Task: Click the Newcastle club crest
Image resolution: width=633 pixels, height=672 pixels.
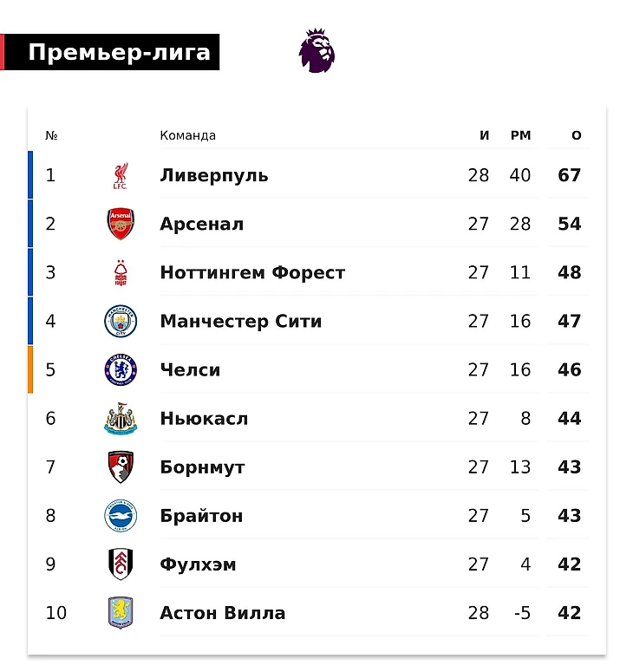Action: click(121, 419)
